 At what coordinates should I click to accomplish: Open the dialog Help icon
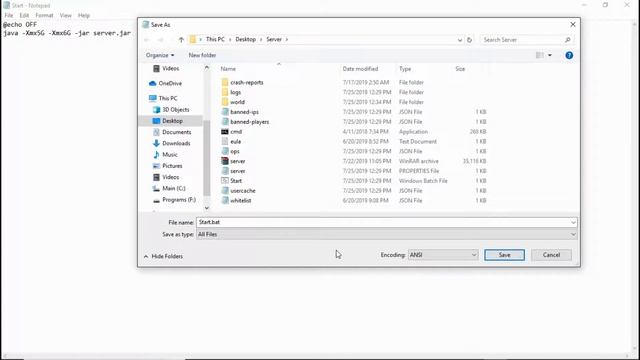(569, 55)
